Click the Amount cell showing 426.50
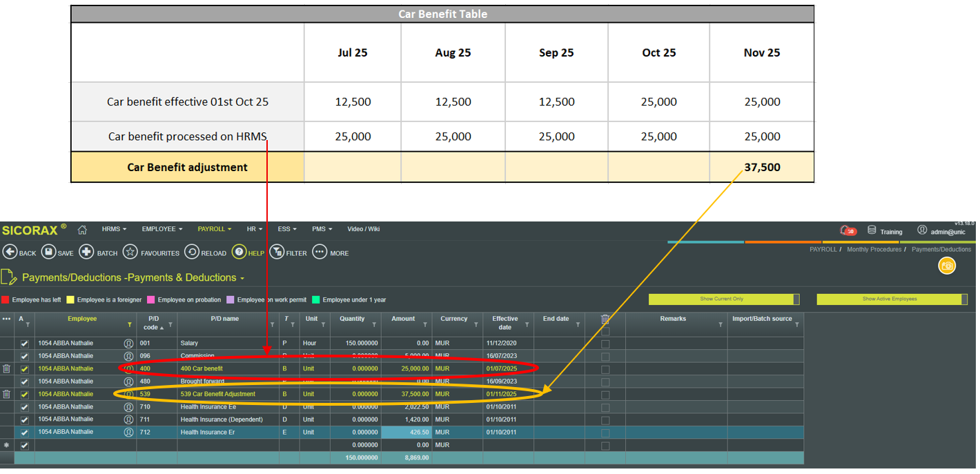This screenshot has height=474, width=980. [406, 433]
